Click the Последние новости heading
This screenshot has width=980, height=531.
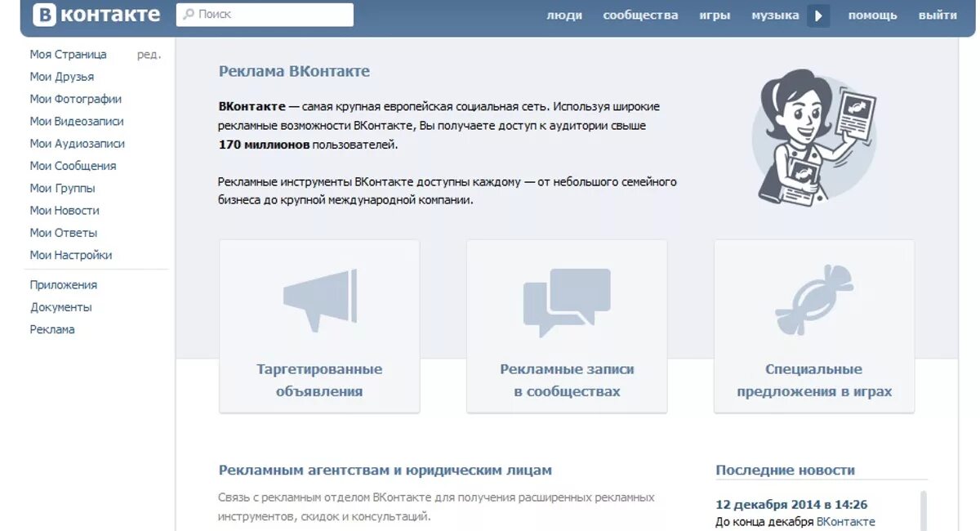[786, 470]
